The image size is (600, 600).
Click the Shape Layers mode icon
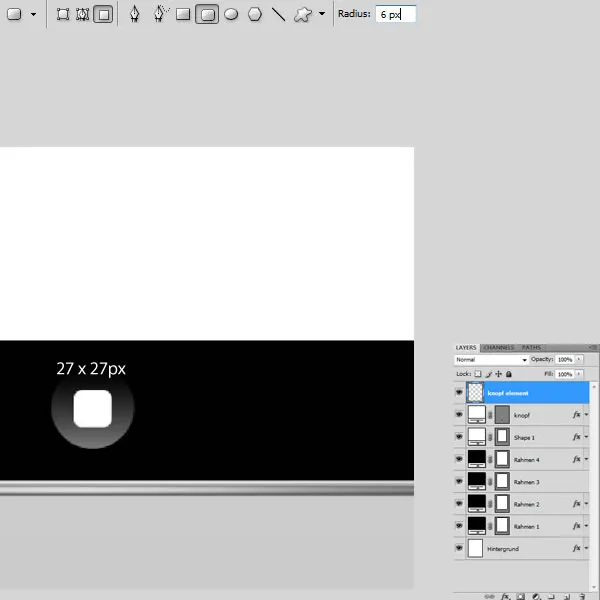click(63, 15)
